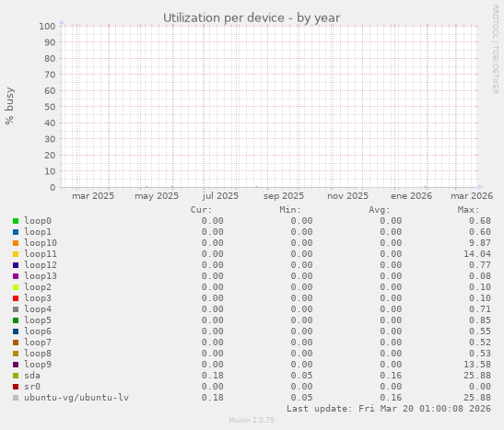Click the loop4 gray color swatch

[16, 309]
